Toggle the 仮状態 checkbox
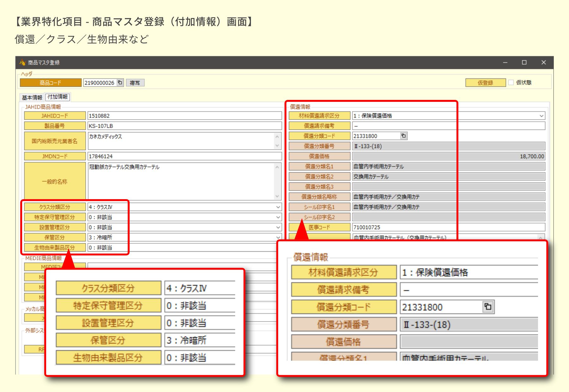Image resolution: width=569 pixels, height=392 pixels. pyautogui.click(x=511, y=83)
